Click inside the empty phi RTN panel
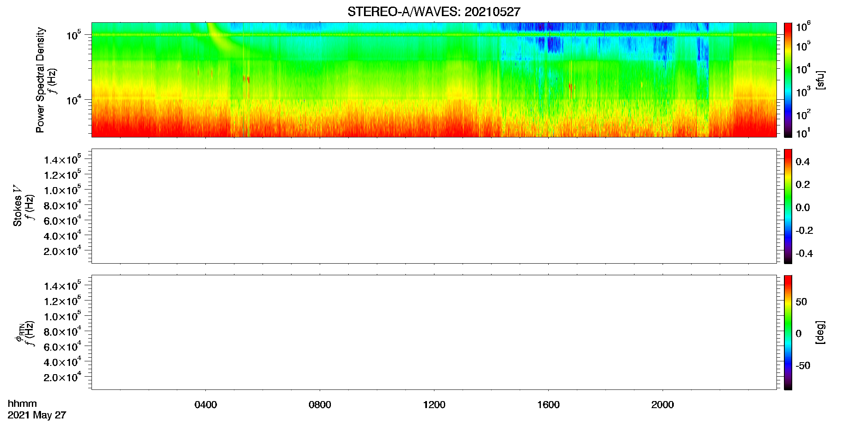 [x=434, y=332]
